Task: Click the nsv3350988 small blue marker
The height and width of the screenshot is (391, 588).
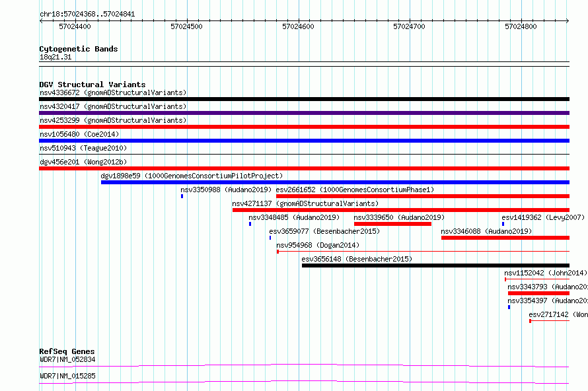Action: coord(182,196)
